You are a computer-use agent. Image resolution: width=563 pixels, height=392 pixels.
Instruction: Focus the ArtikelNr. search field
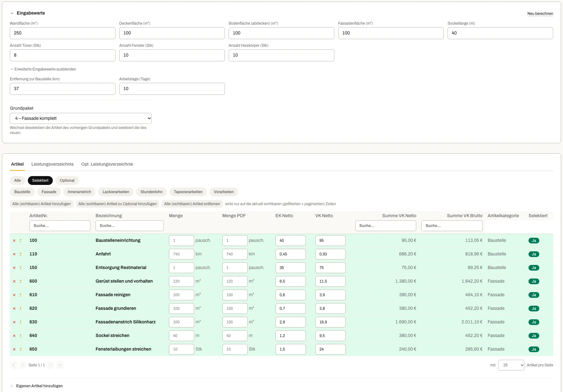[x=60, y=226]
